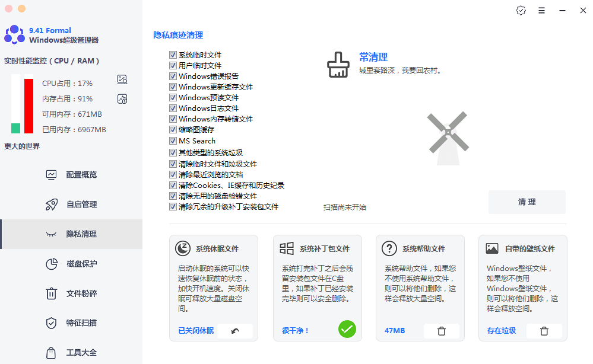
Task: Click the CPU monitor detail icon
Action: (x=123, y=80)
